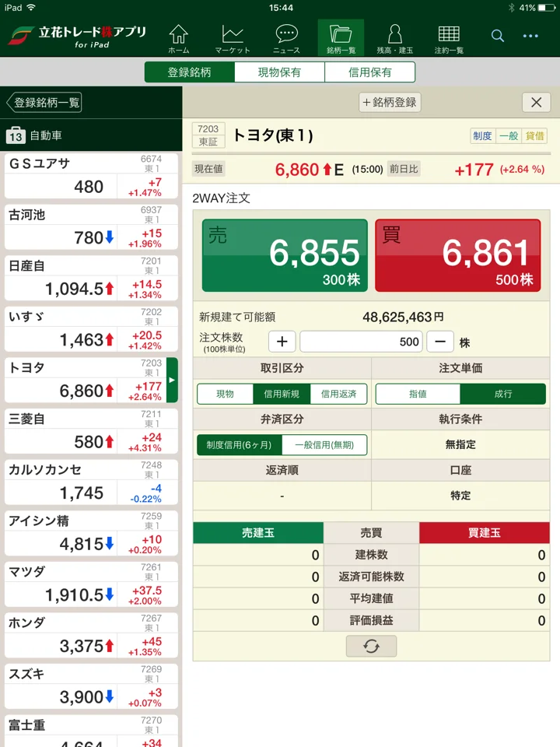Select the マツダ stock row

pos(91,584)
